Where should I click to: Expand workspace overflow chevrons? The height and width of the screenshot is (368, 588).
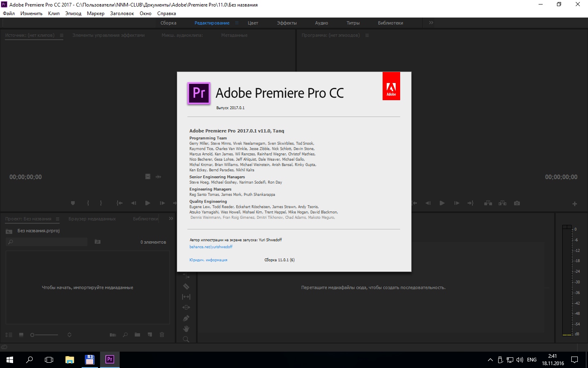tap(431, 23)
